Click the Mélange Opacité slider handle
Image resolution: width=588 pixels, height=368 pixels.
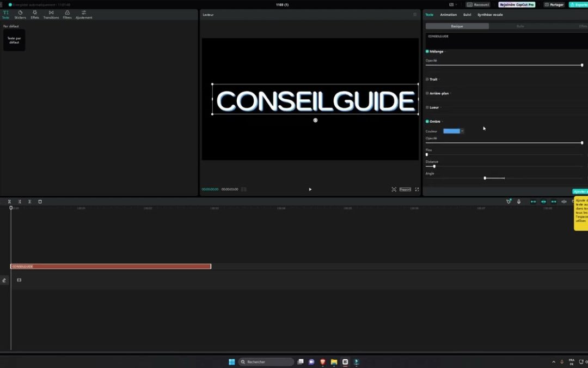point(582,65)
